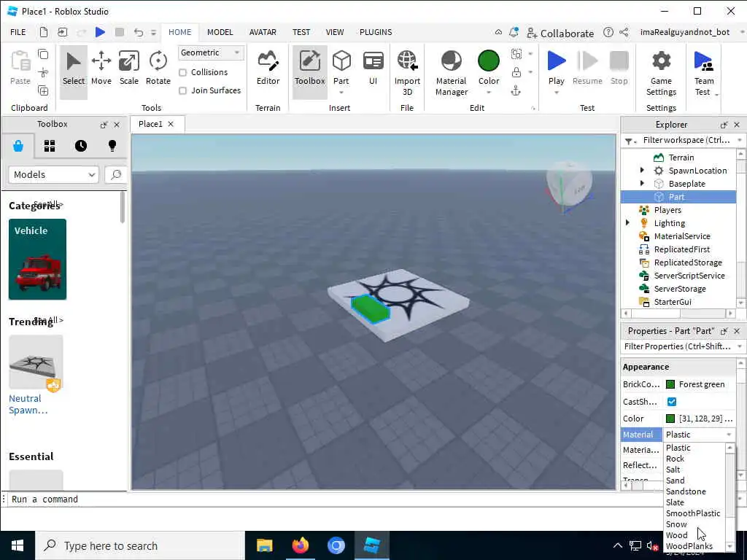Open the FILE menu
747x560 pixels.
[18, 32]
